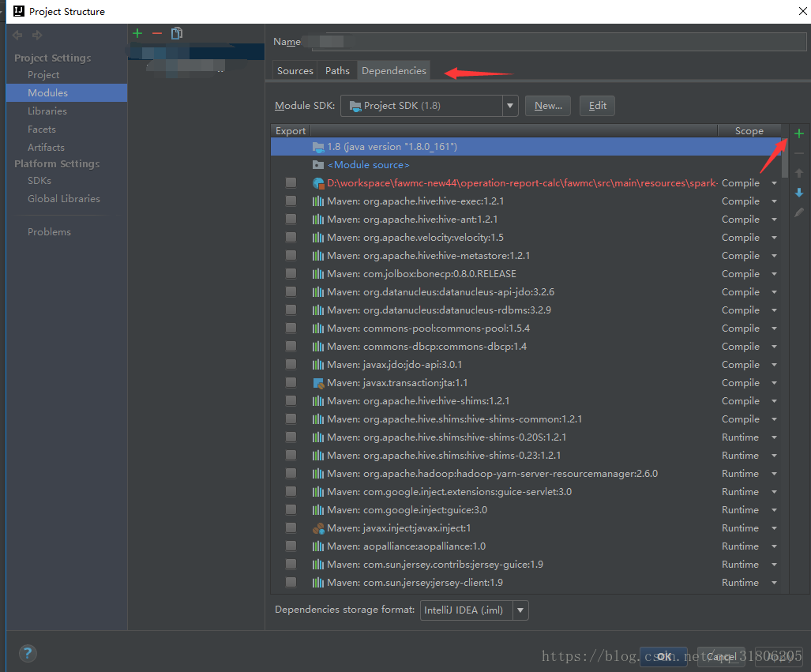811x672 pixels.
Task: Click the library icon of commons-dbcp:1.4
Action: click(318, 347)
